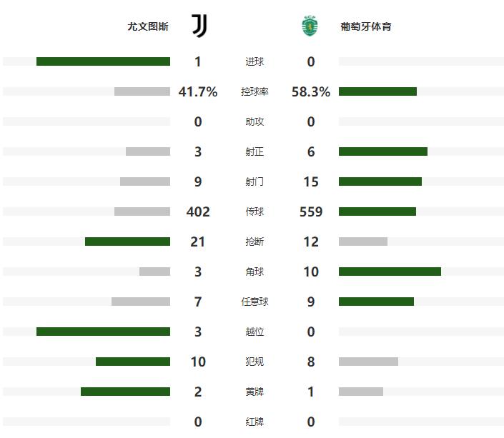Click Juventus green offside bar
Screen dimensions: 504x438
coord(103,332)
